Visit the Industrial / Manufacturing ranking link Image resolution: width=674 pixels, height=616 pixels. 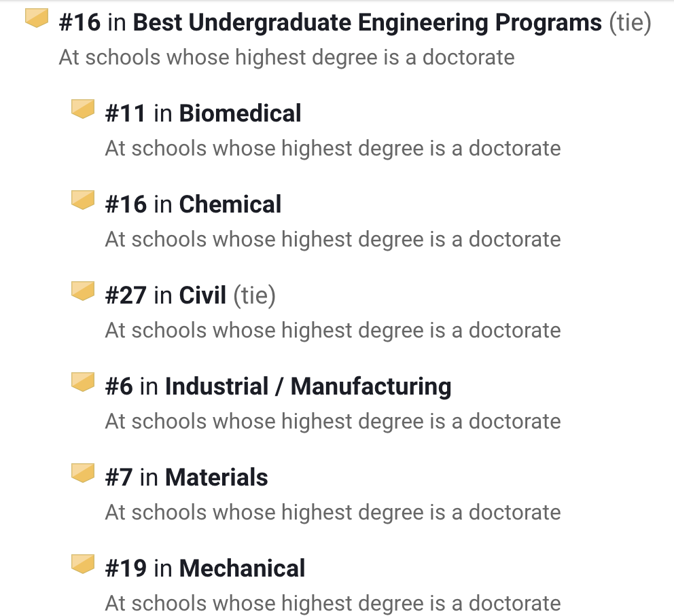308,386
